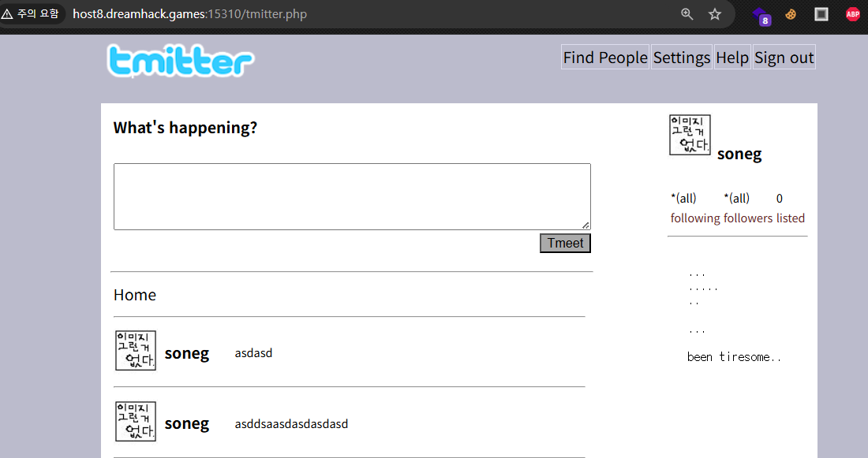Viewport: 868px width, 458px height.
Task: Click the bookmark star icon
Action: tap(715, 14)
